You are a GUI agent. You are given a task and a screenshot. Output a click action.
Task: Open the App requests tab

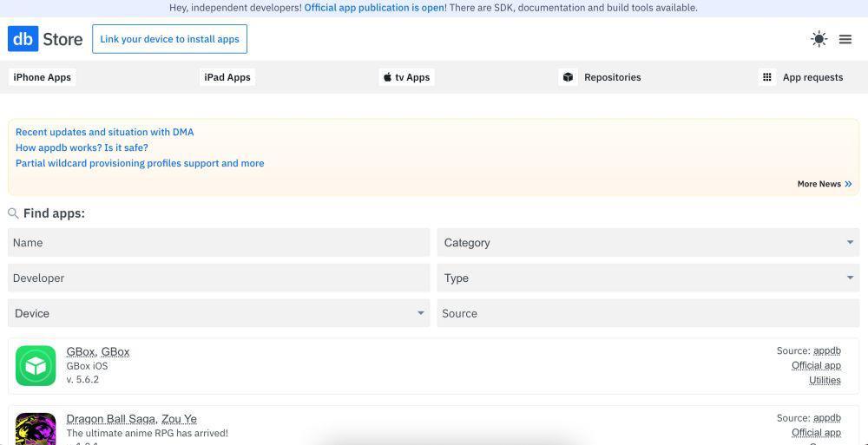[803, 77]
